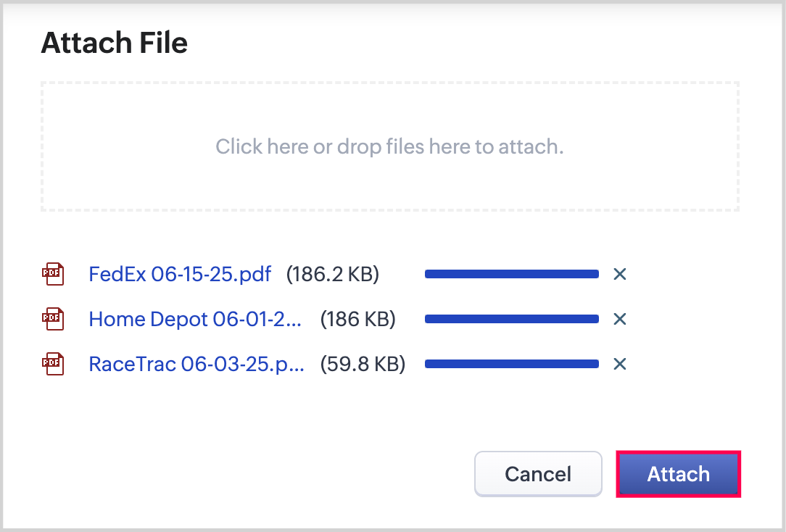
Task: Confirm with the Attach button
Action: click(x=678, y=475)
